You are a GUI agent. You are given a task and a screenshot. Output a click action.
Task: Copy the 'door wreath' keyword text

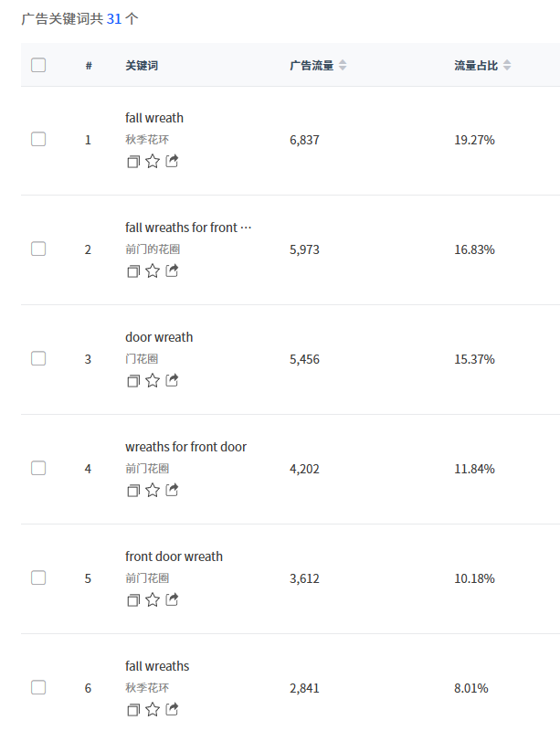coord(133,381)
